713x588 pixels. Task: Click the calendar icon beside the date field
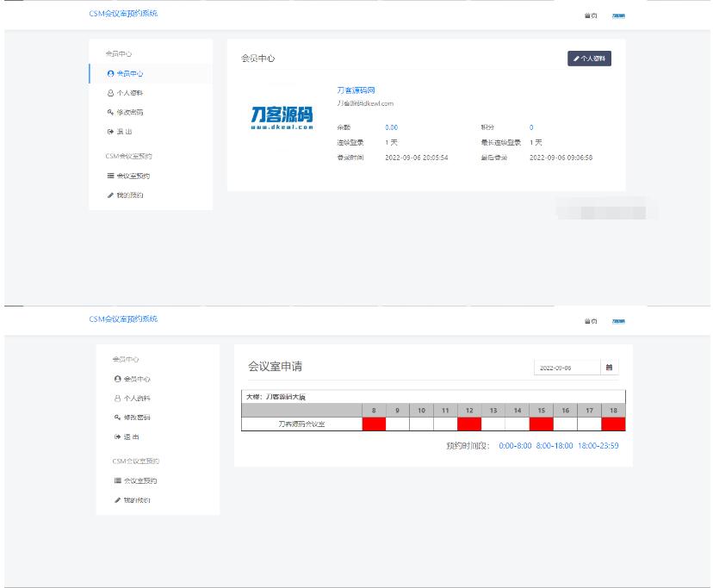coord(610,365)
